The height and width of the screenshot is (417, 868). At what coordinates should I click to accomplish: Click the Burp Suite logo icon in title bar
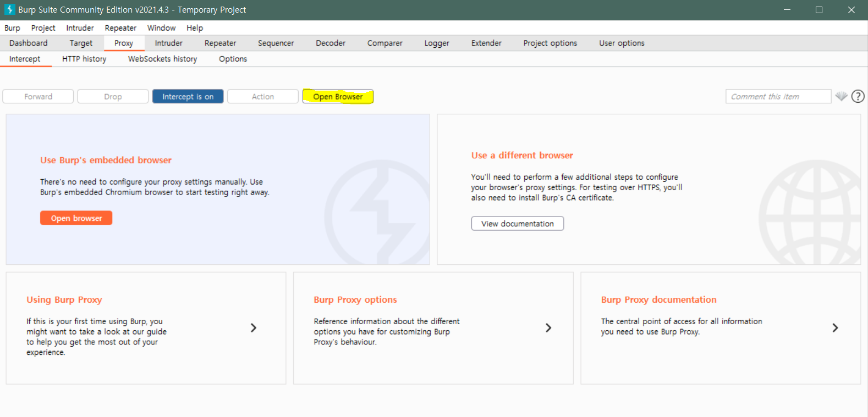(x=9, y=9)
